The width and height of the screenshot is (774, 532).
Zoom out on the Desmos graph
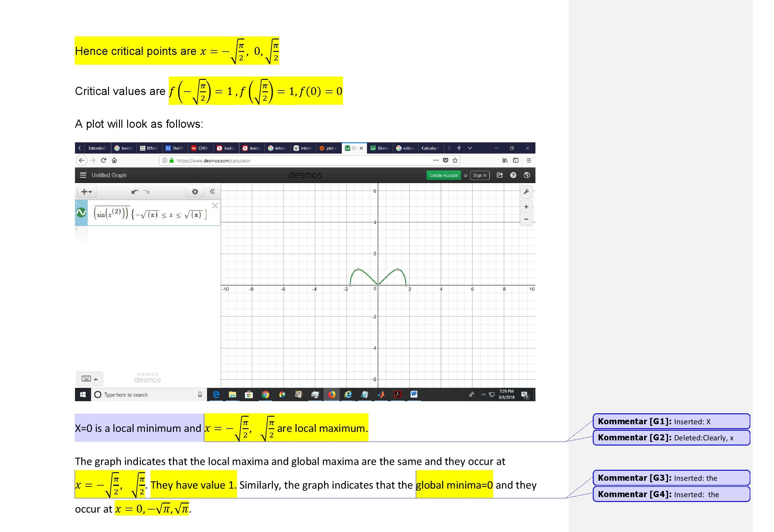[526, 219]
